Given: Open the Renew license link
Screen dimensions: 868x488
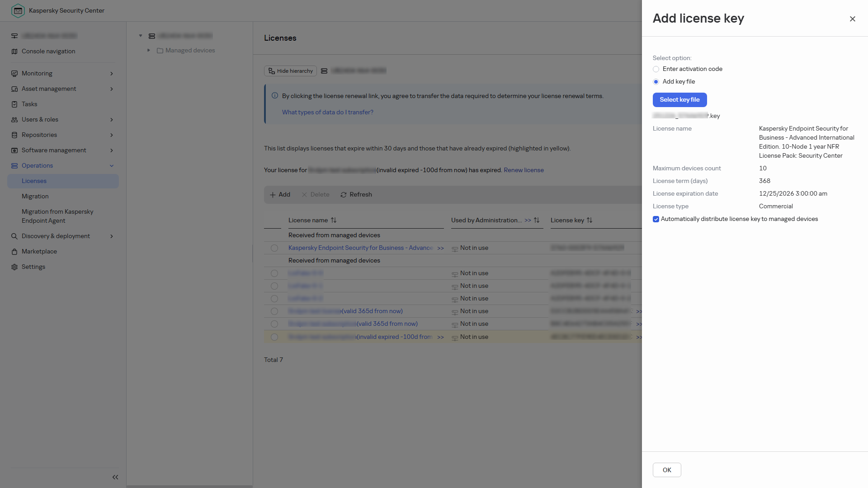Looking at the screenshot, I should point(524,170).
